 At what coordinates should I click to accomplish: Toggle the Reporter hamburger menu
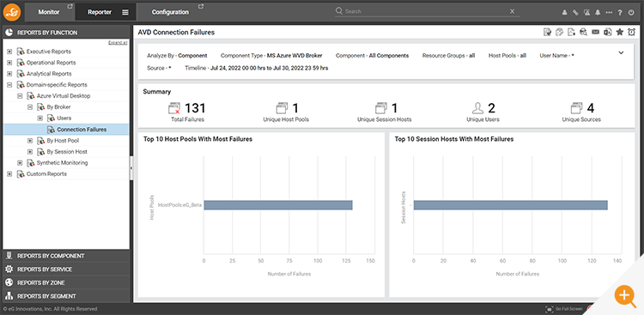pos(125,12)
